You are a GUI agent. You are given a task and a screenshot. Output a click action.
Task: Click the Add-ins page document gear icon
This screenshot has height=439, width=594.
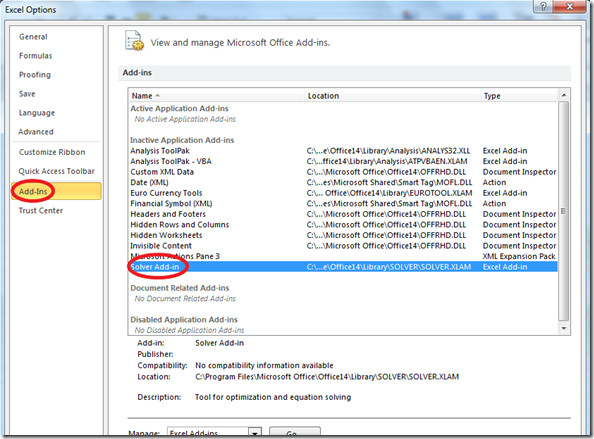pos(134,41)
